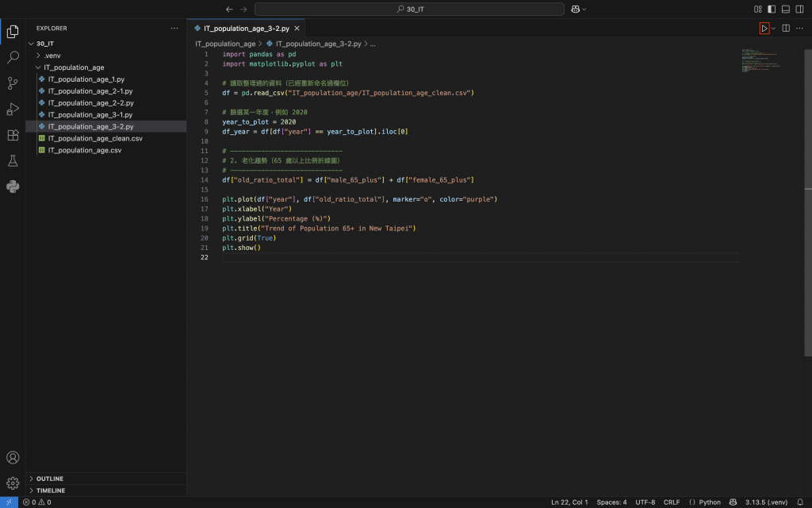Open the run button dropdown arrow
The image size is (812, 508).
click(x=774, y=29)
